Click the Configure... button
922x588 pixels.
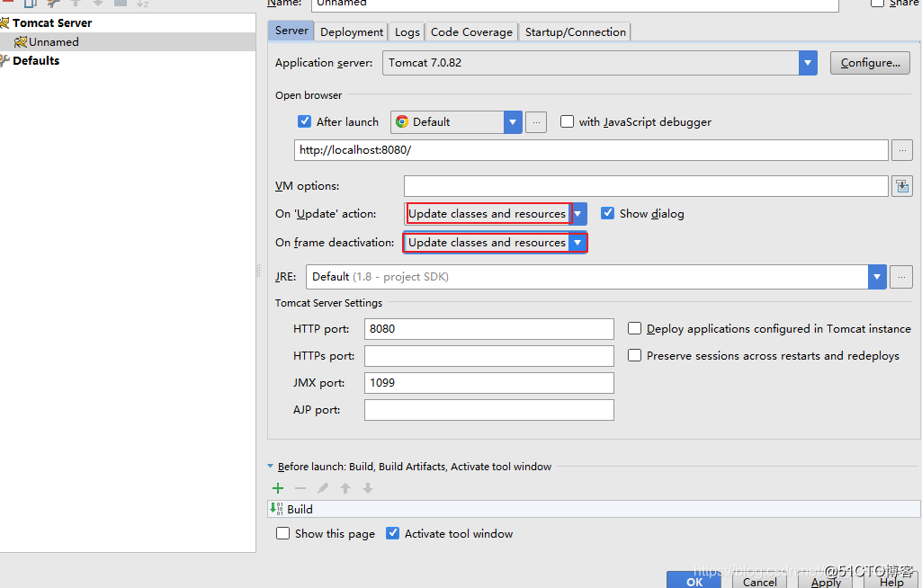870,63
